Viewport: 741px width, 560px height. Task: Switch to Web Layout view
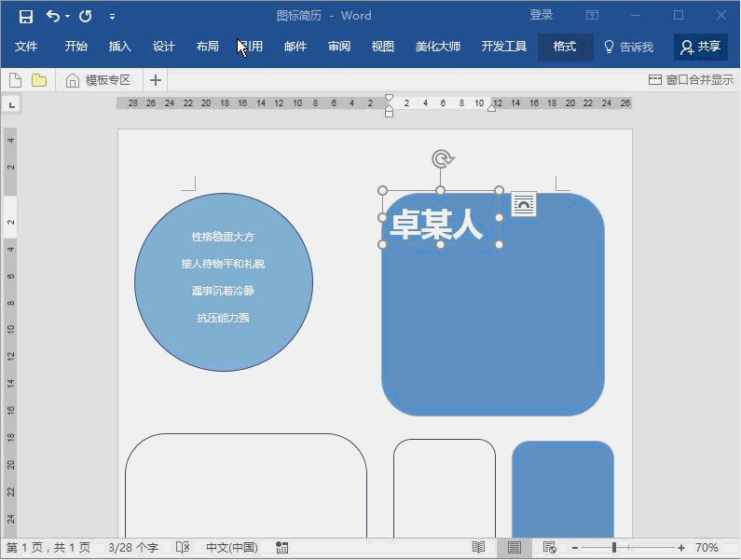[x=550, y=548]
